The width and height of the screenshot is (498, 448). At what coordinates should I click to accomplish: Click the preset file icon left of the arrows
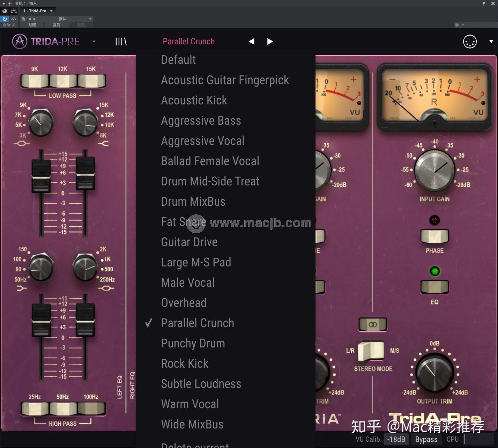23,19
